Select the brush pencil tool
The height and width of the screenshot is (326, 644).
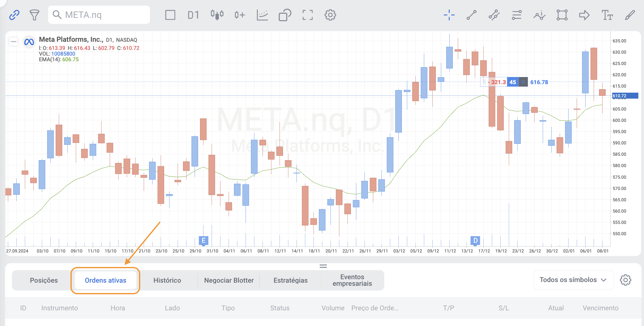[630, 15]
